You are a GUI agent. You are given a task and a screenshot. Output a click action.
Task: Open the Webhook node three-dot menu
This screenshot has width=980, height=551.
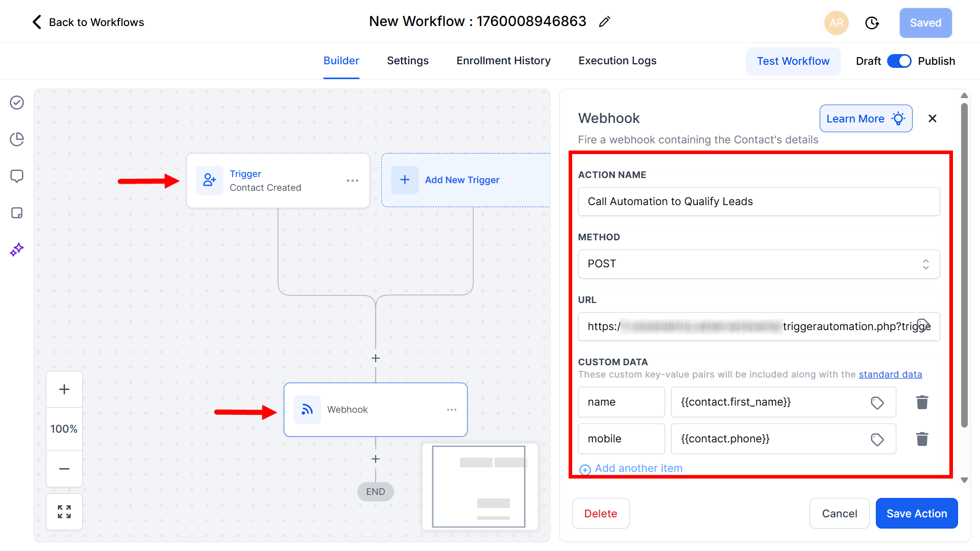point(451,410)
